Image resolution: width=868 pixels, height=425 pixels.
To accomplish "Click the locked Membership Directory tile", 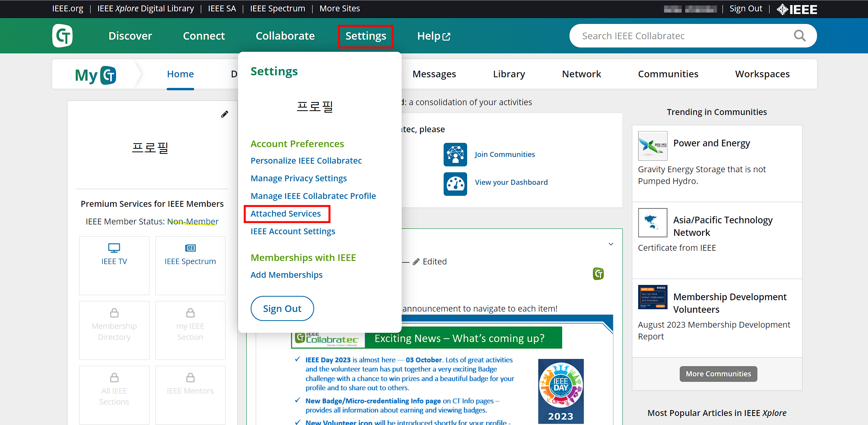I will (114, 330).
